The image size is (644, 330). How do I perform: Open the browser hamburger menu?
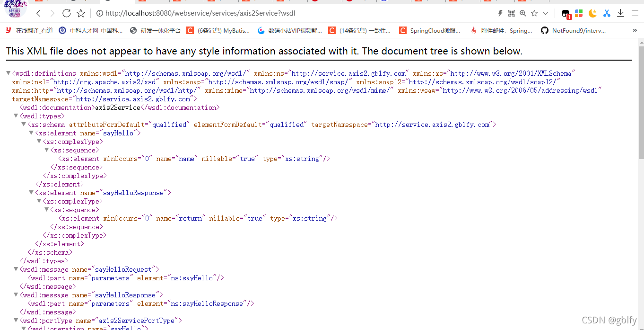635,13
